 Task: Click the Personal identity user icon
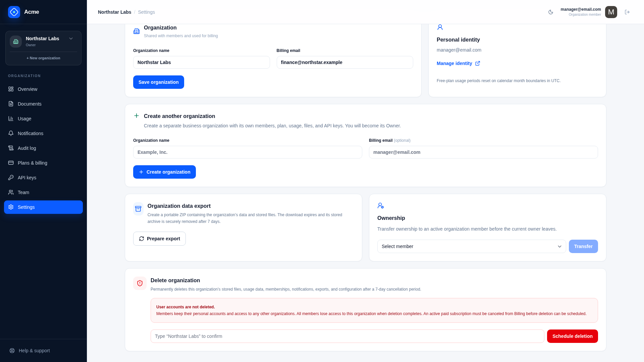tap(440, 27)
